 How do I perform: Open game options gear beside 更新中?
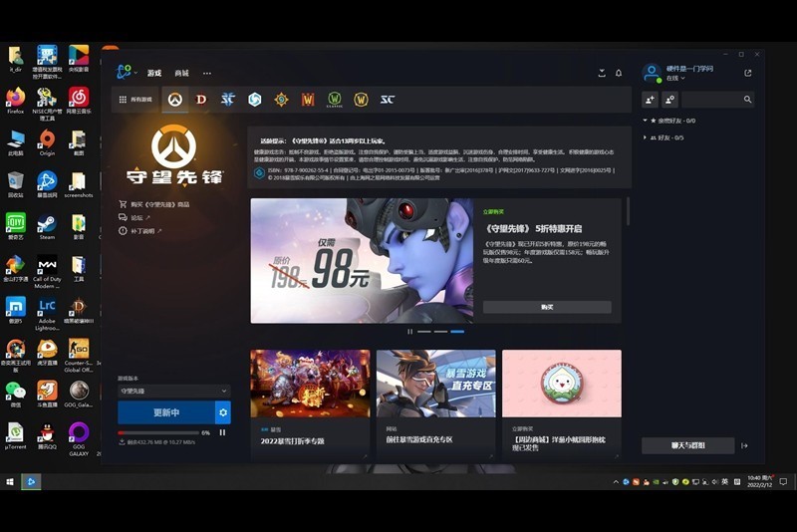(223, 412)
